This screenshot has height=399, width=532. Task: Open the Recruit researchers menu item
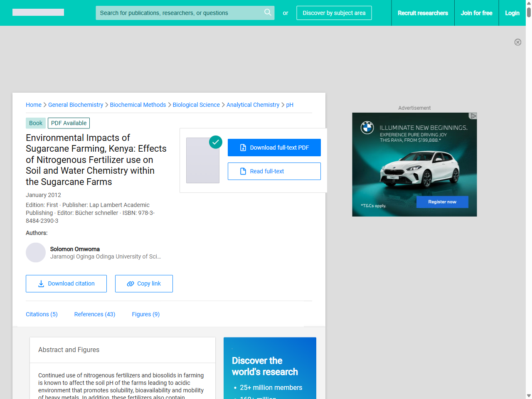coord(423,13)
